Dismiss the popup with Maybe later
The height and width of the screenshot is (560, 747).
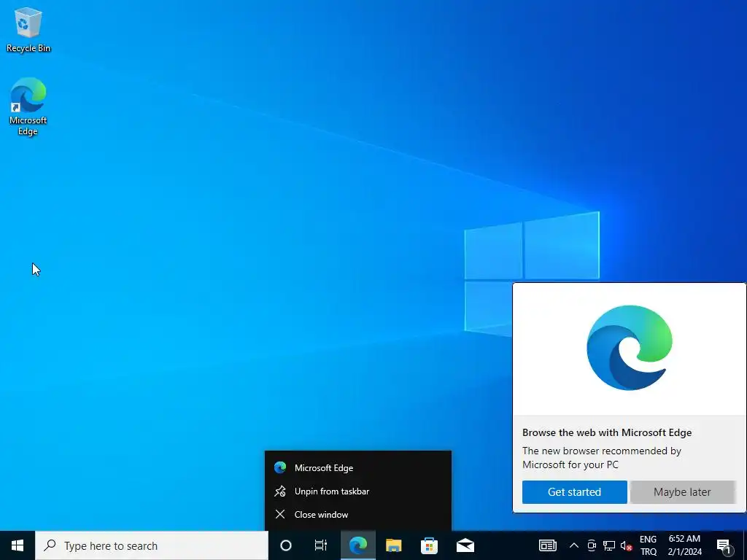click(x=682, y=492)
